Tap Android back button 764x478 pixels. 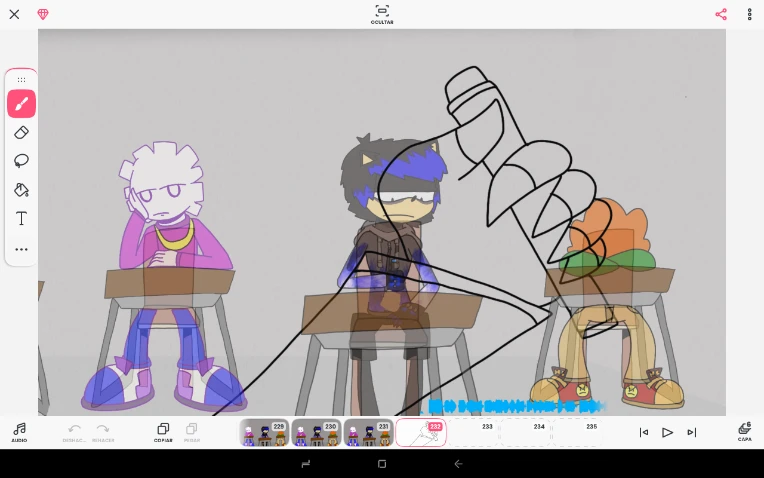(x=458, y=464)
